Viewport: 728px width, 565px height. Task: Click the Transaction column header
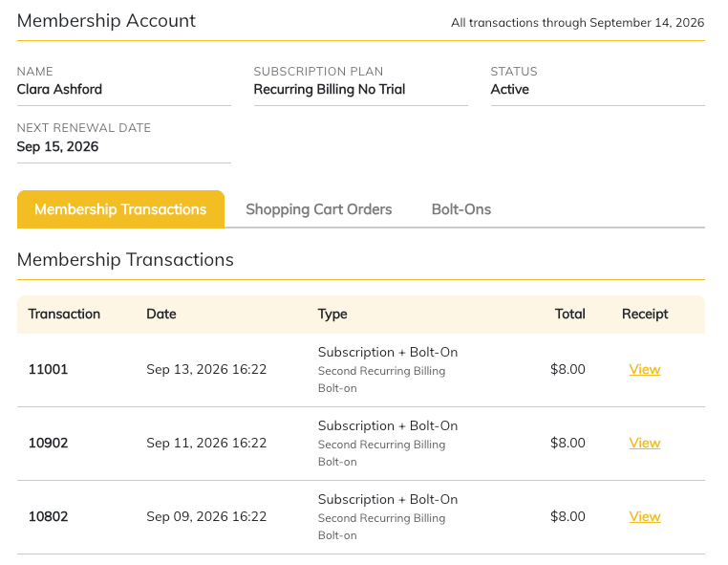coord(64,315)
